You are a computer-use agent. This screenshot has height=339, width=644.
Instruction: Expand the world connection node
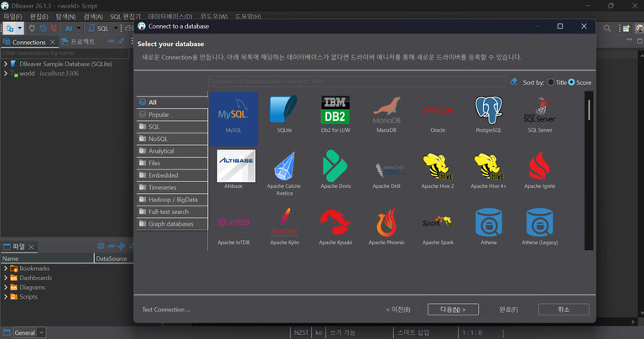click(x=5, y=73)
